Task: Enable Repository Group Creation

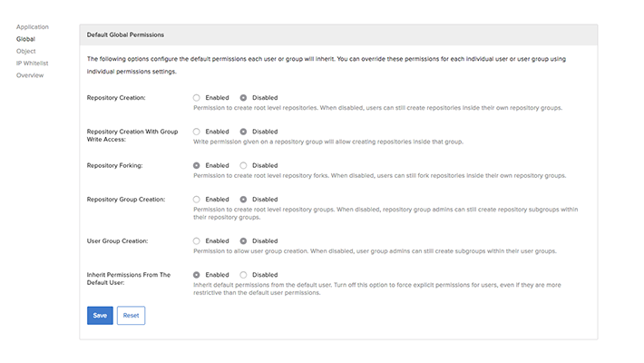Action: (197, 200)
